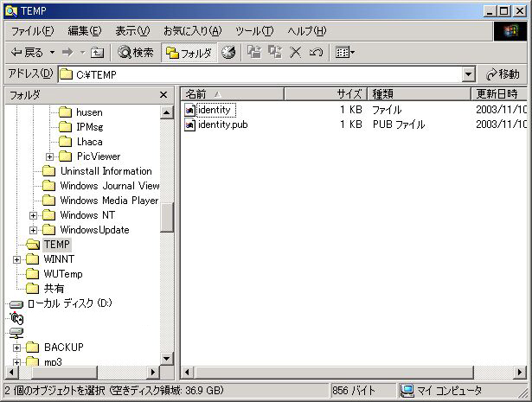Go back using the 戻る button
532x402 pixels.
click(27, 53)
